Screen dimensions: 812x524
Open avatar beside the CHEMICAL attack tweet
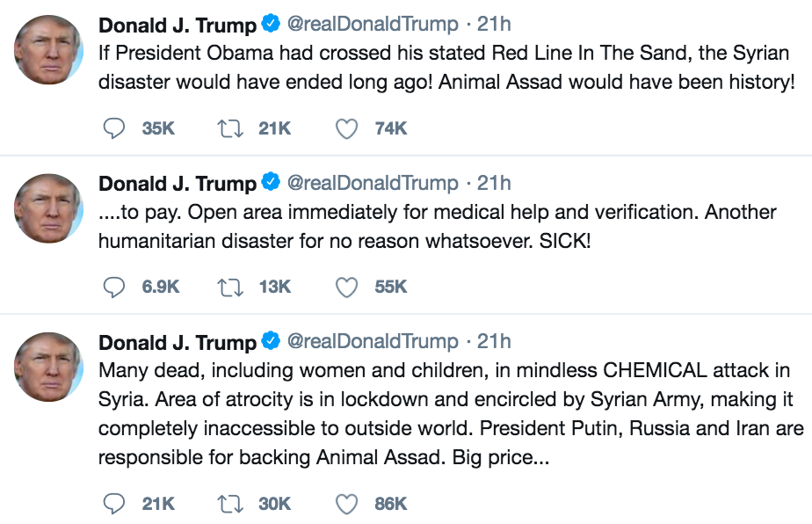(50, 367)
